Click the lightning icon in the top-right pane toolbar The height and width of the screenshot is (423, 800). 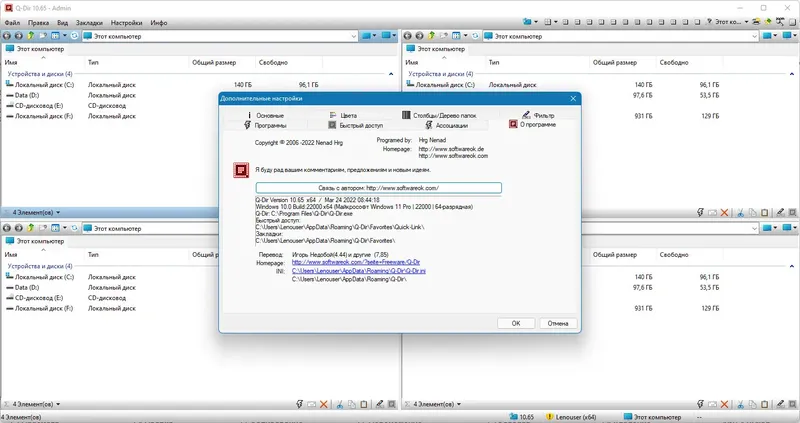(x=700, y=212)
